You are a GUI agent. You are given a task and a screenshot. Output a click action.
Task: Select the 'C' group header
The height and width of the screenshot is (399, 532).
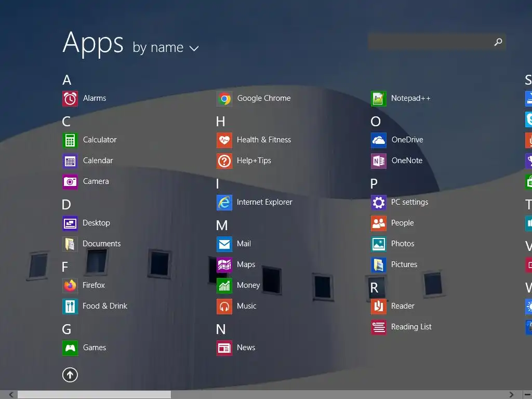(66, 122)
